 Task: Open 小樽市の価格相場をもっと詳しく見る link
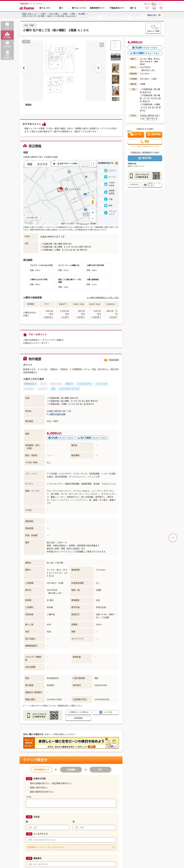[x=103, y=298]
